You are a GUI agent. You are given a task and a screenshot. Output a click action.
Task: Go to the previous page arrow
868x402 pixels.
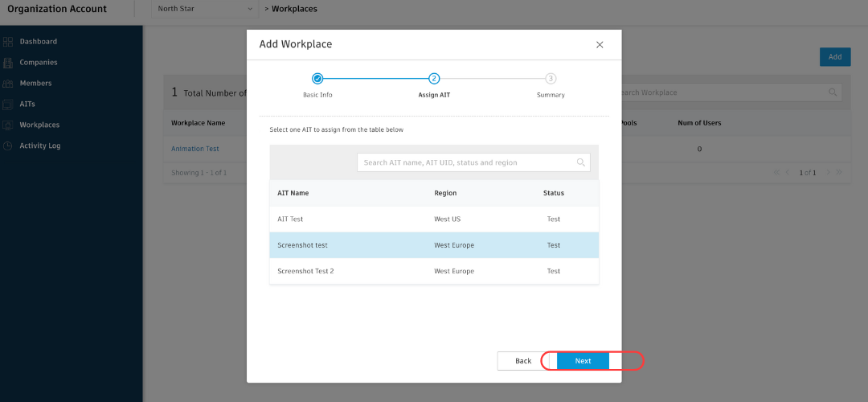click(788, 173)
